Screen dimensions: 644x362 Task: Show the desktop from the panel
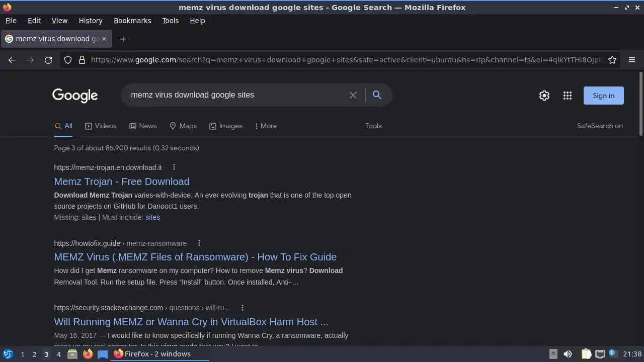pos(103,354)
